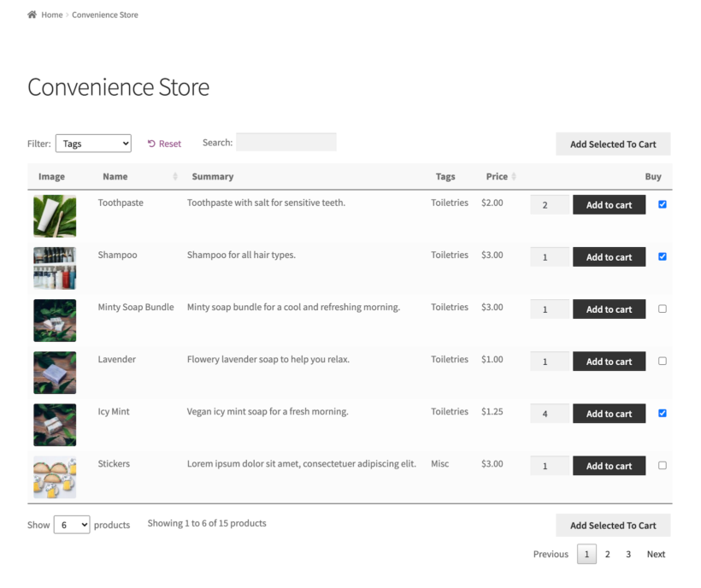Check the Stickers row Buy checkbox
701x588 pixels.
coord(663,465)
